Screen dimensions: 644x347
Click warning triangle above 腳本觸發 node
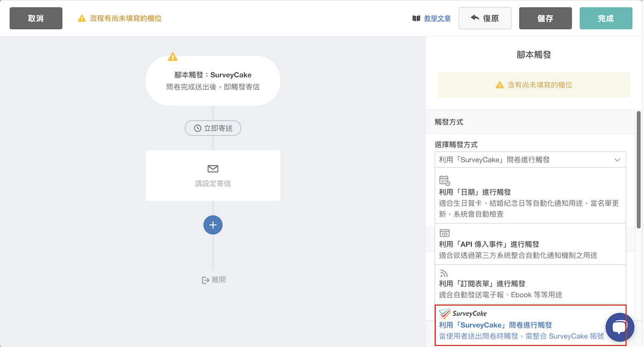point(172,56)
